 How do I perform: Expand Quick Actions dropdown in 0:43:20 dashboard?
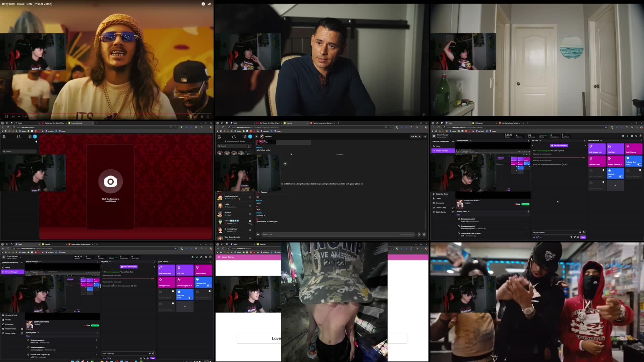tap(171, 262)
